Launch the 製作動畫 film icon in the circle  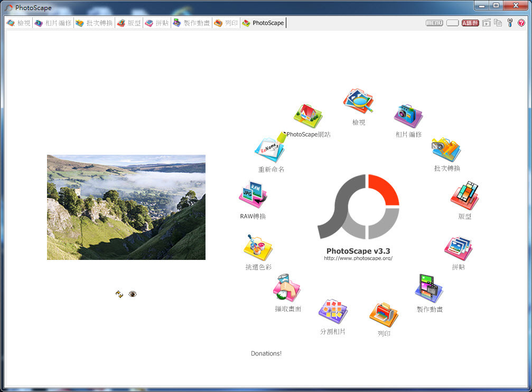tap(429, 288)
